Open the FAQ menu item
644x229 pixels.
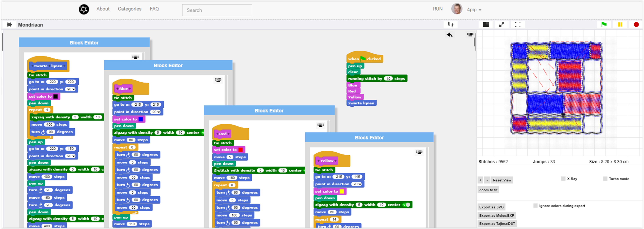pyautogui.click(x=154, y=9)
